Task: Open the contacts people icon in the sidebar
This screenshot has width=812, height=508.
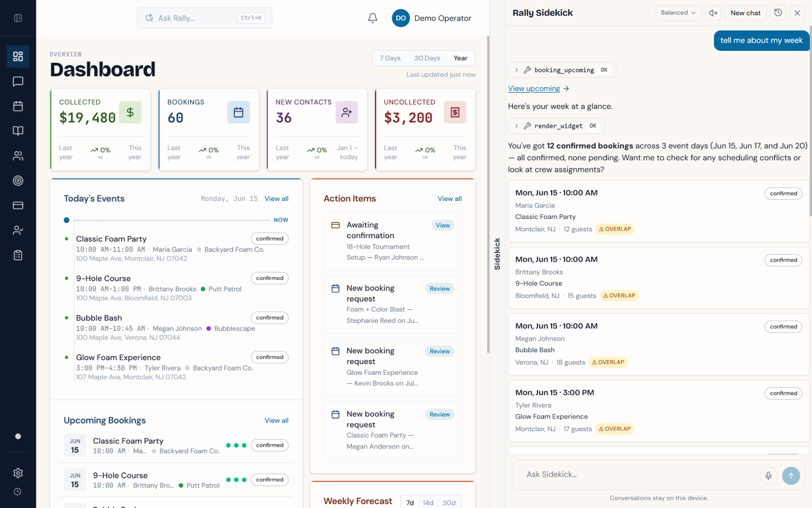Action: point(18,156)
